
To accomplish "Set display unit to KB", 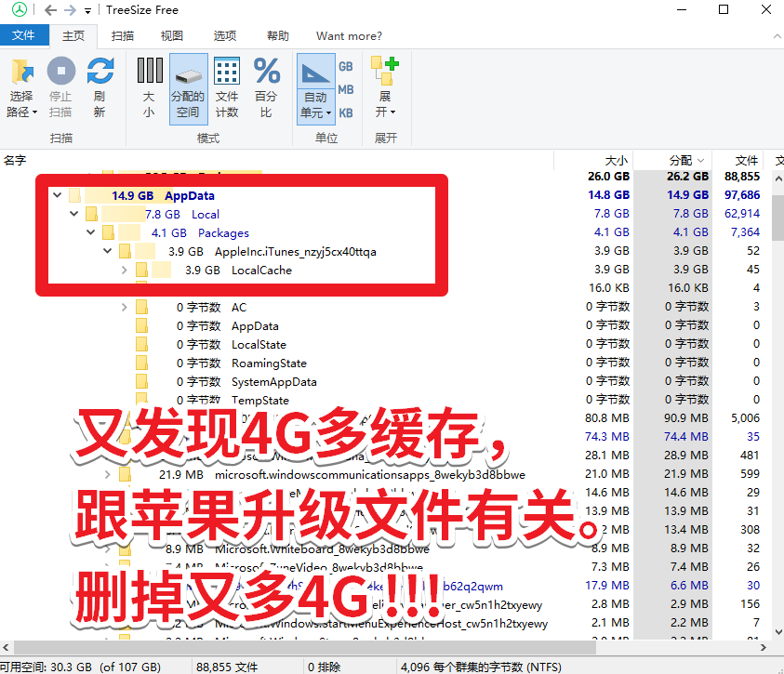I will click(346, 112).
